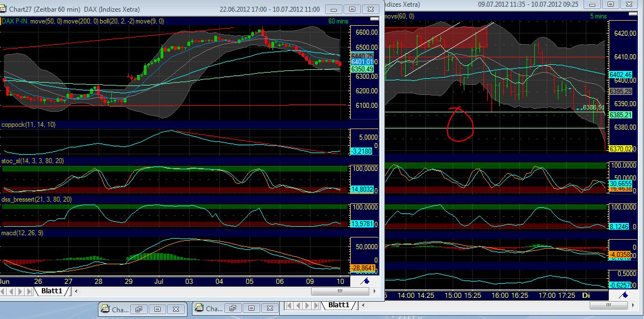The height and width of the screenshot is (319, 644).
Task: Click the 30,6655 stochastic value
Action: [620, 183]
